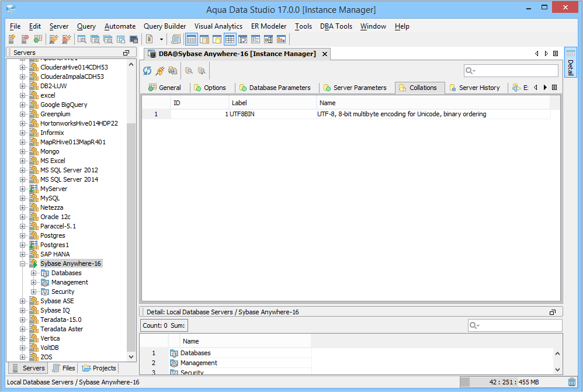Click the connect plug icon in main toolbar
The image size is (583, 392).
(x=54, y=39)
